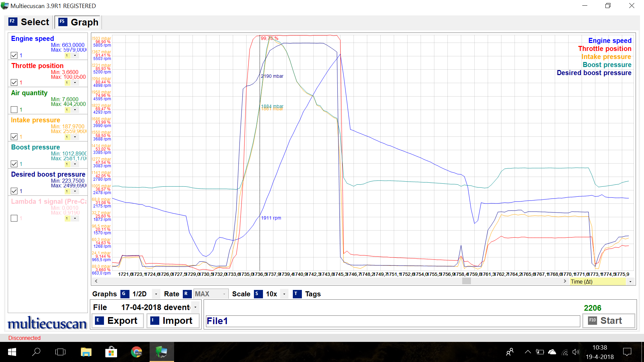Open Desired boost pressure axis dropdown
The height and width of the screenshot is (362, 644).
tap(75, 191)
